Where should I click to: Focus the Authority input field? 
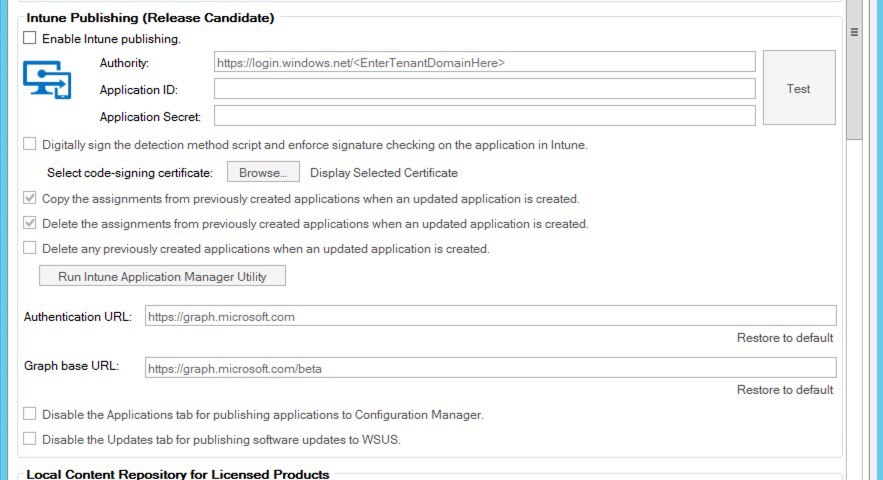[x=484, y=62]
